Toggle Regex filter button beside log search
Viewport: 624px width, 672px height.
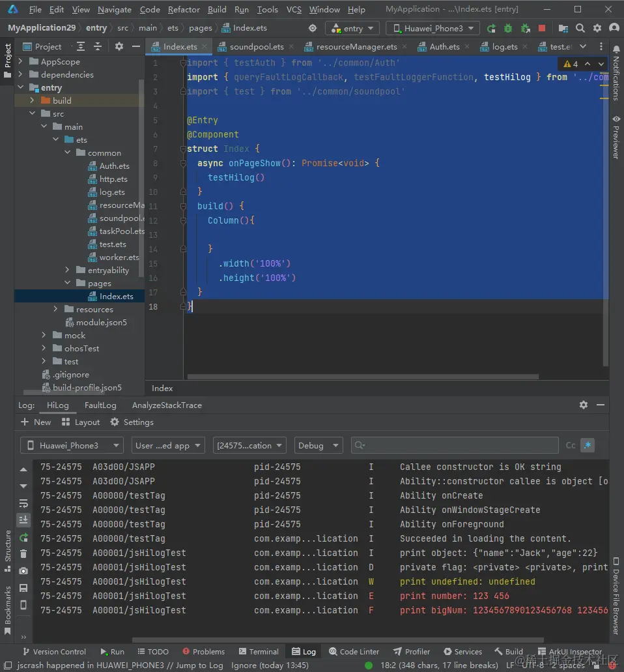pos(588,445)
